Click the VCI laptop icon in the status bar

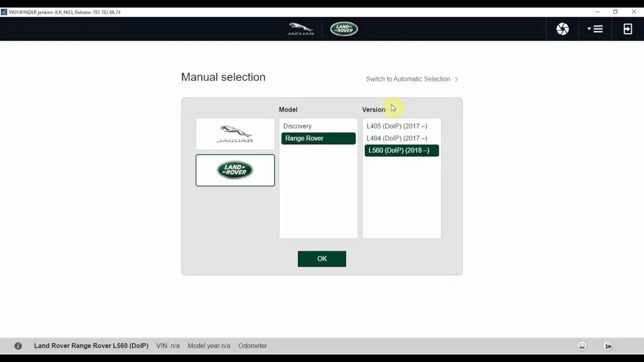pyautogui.click(x=582, y=346)
